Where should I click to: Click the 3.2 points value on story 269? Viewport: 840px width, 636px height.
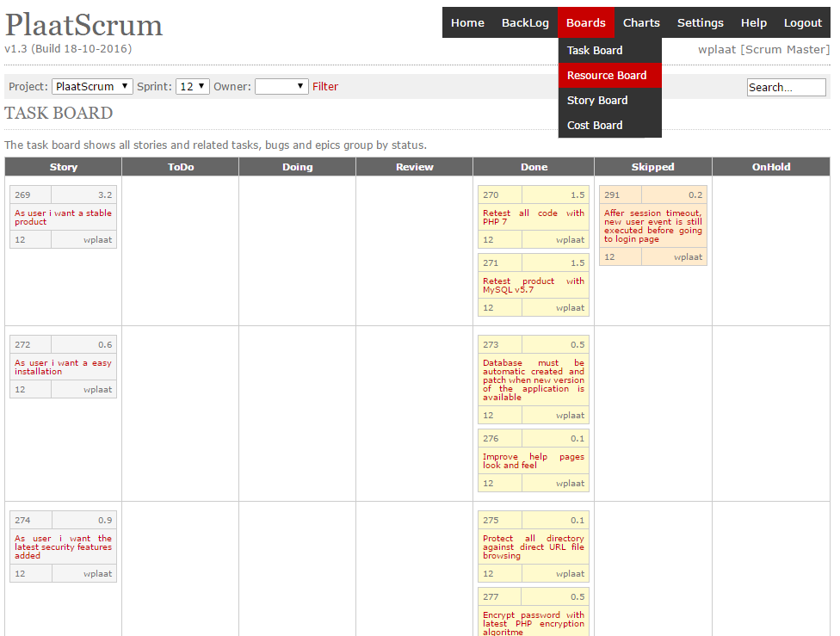click(x=105, y=195)
